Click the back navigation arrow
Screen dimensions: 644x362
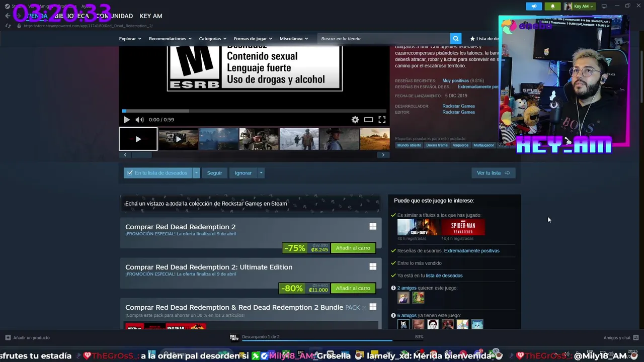coord(8,16)
